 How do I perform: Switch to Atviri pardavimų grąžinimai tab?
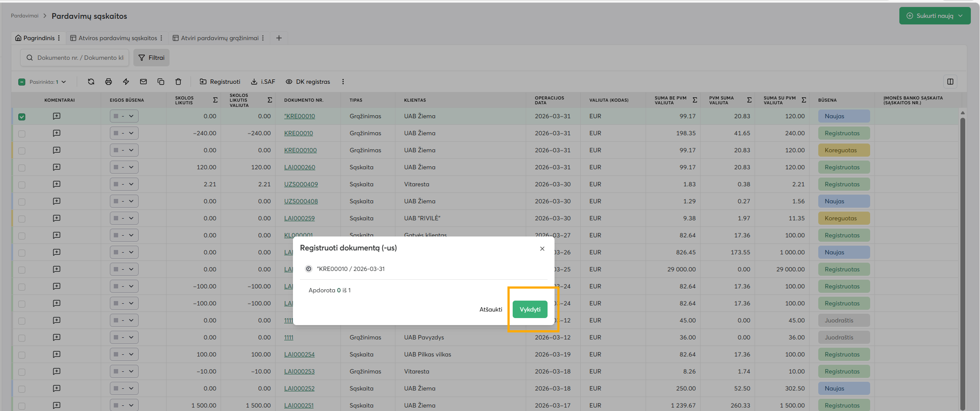[x=219, y=38]
